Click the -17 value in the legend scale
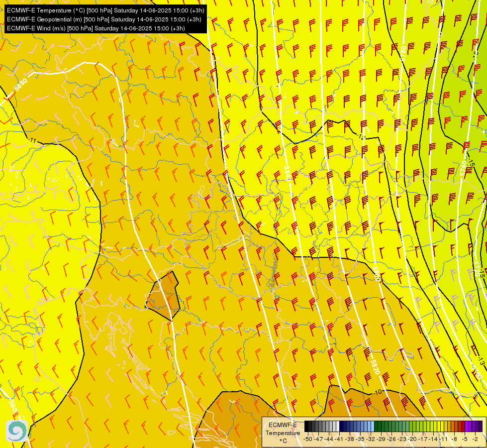Image resolution: width=487 pixels, height=448 pixels. point(424,439)
